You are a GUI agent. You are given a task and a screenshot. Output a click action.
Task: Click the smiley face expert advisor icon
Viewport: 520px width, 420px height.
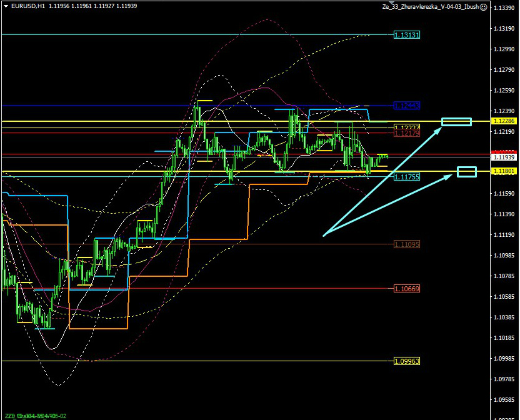[483, 6]
